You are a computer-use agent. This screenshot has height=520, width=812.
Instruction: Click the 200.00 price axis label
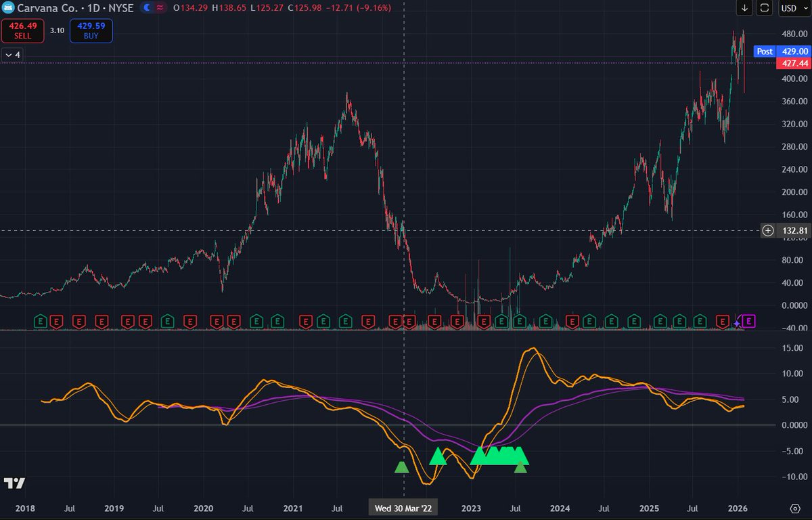tap(793, 192)
